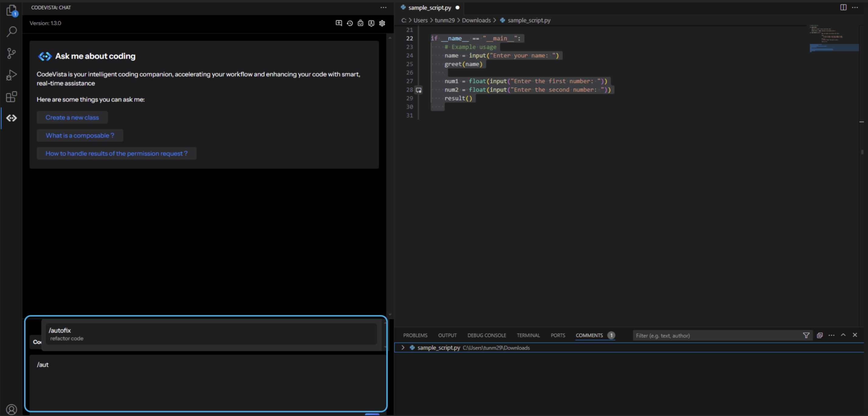Click the 'Version: 1.3.0' label
This screenshot has width=868, height=416.
(x=45, y=23)
